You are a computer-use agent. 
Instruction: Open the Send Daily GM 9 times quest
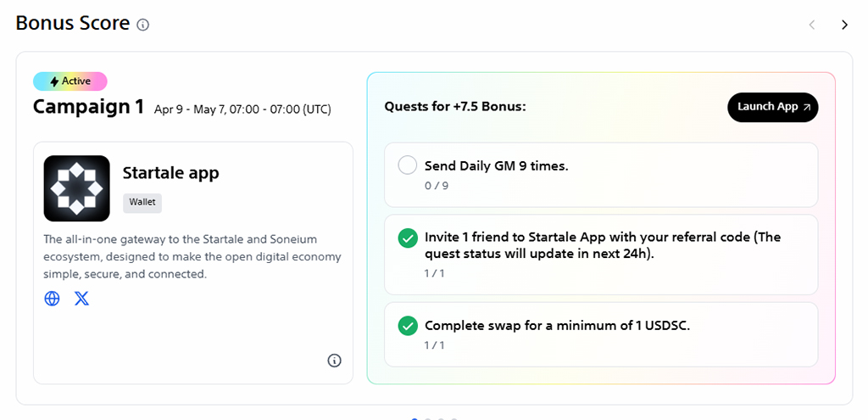(496, 166)
